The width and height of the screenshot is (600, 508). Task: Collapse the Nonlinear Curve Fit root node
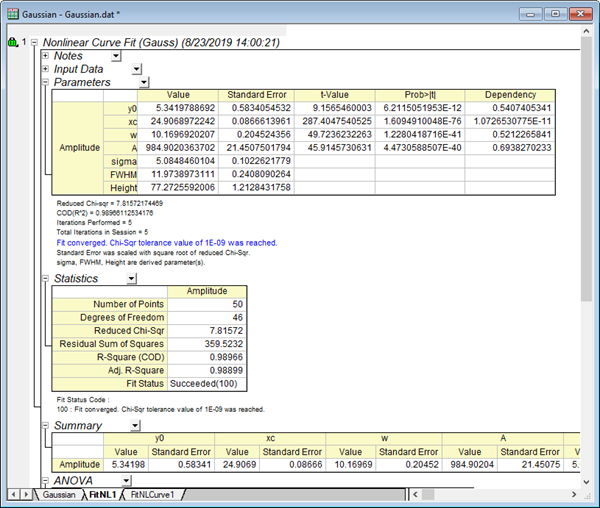[x=35, y=44]
